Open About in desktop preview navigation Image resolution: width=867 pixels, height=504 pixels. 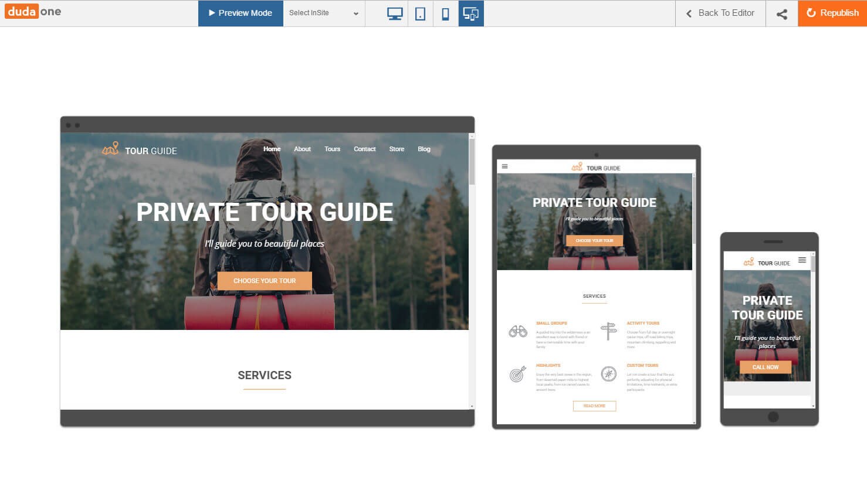tap(302, 149)
